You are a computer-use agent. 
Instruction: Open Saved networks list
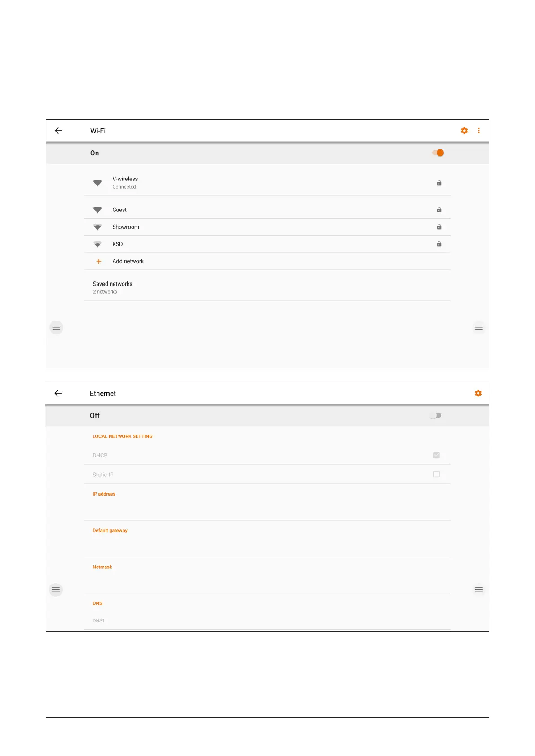(267, 287)
